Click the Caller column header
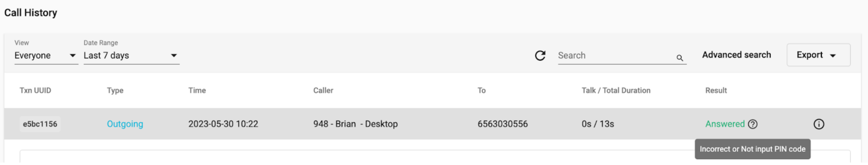Image resolution: width=868 pixels, height=165 pixels. pyautogui.click(x=323, y=90)
